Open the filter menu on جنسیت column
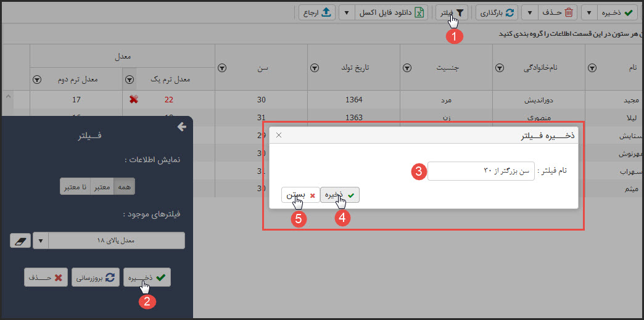This screenshot has width=644, height=320. 407,68
